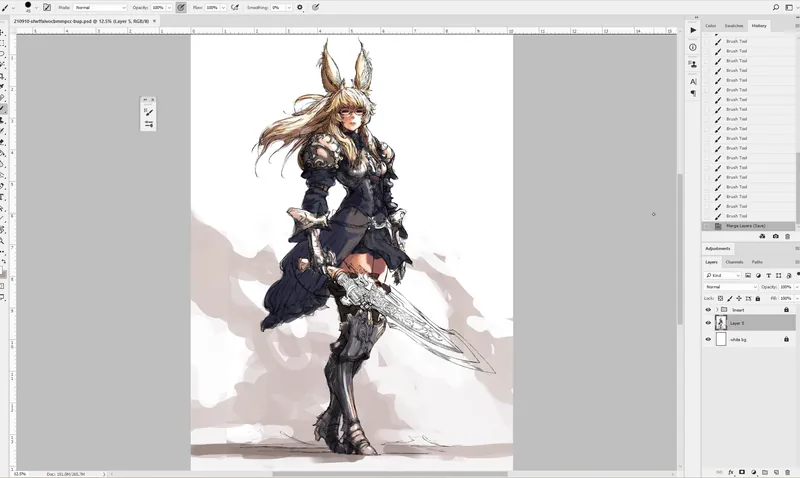Open the Paragraph panel icon
The height and width of the screenshot is (478, 800).
tap(693, 93)
